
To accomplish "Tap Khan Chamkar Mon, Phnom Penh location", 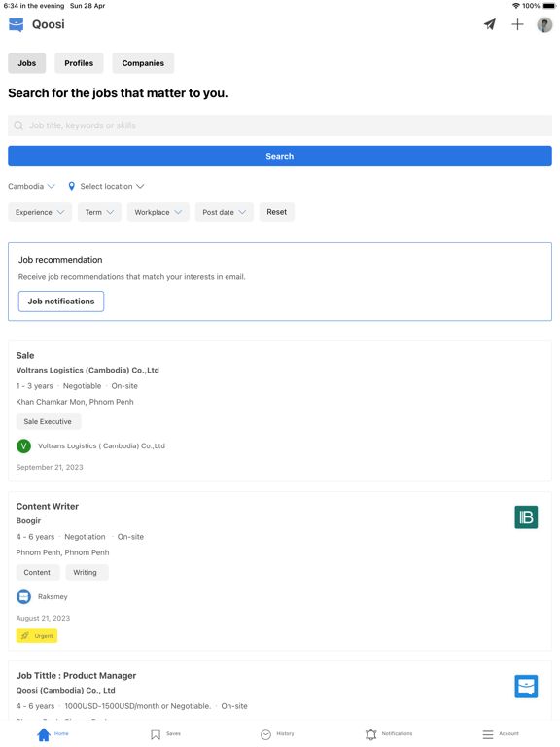I will (x=75, y=402).
